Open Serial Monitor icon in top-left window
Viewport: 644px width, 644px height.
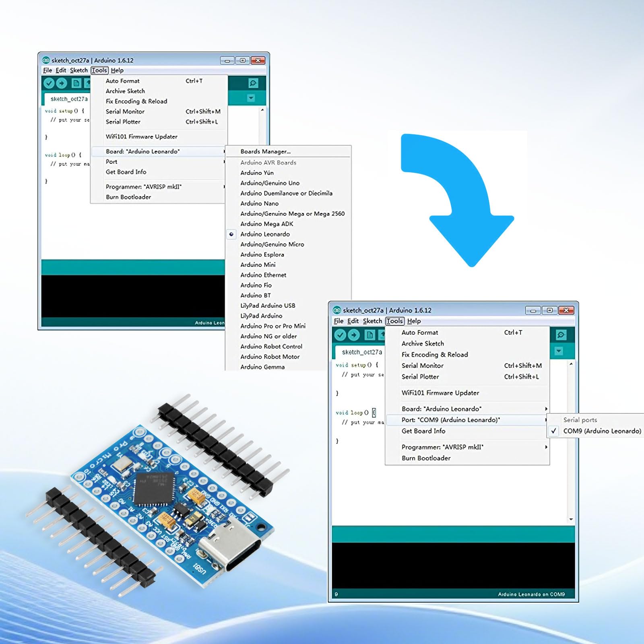point(253,83)
